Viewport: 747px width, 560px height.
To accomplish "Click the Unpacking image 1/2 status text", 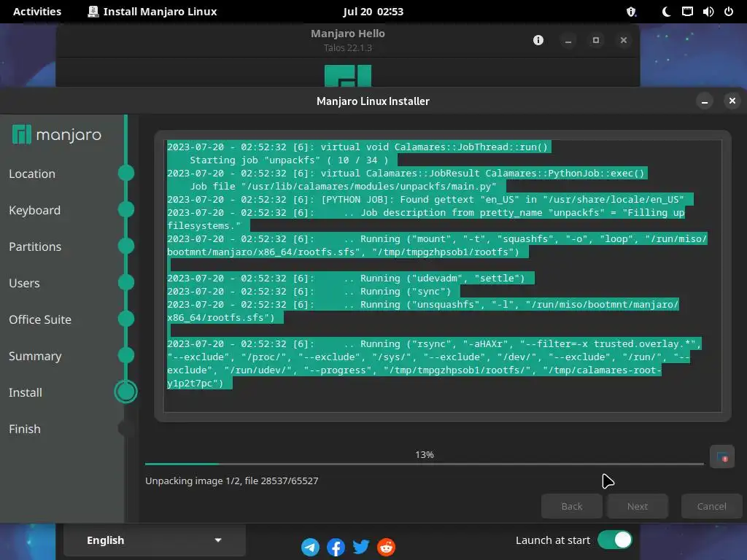I will (x=231, y=481).
